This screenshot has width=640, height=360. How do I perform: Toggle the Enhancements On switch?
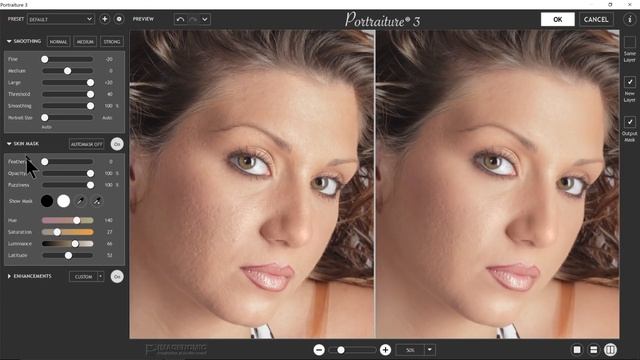117,276
